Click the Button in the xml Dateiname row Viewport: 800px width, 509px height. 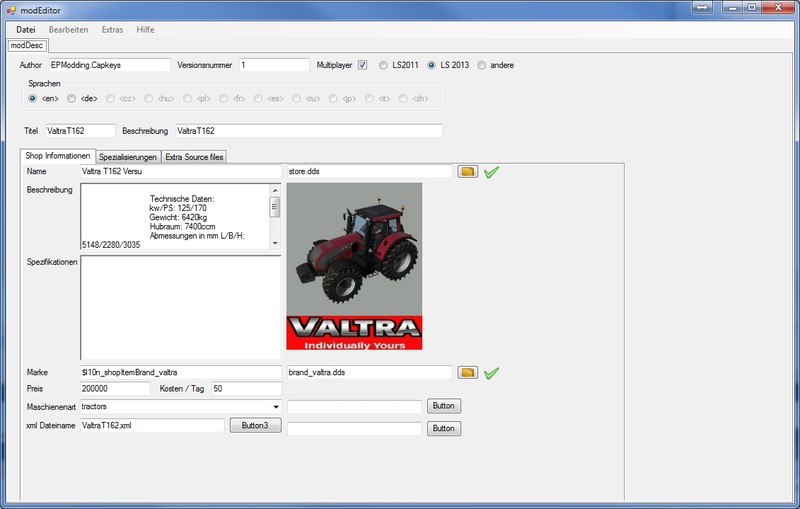(x=443, y=428)
